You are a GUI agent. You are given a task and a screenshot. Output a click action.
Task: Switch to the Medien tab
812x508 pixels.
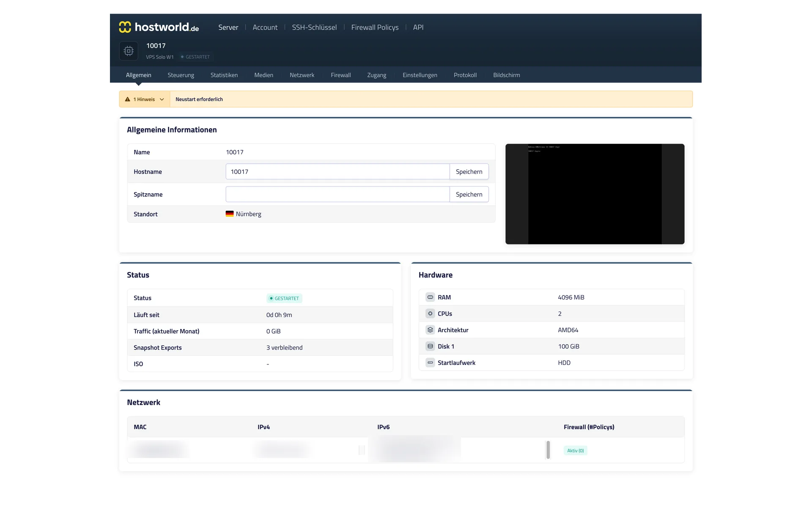click(263, 75)
